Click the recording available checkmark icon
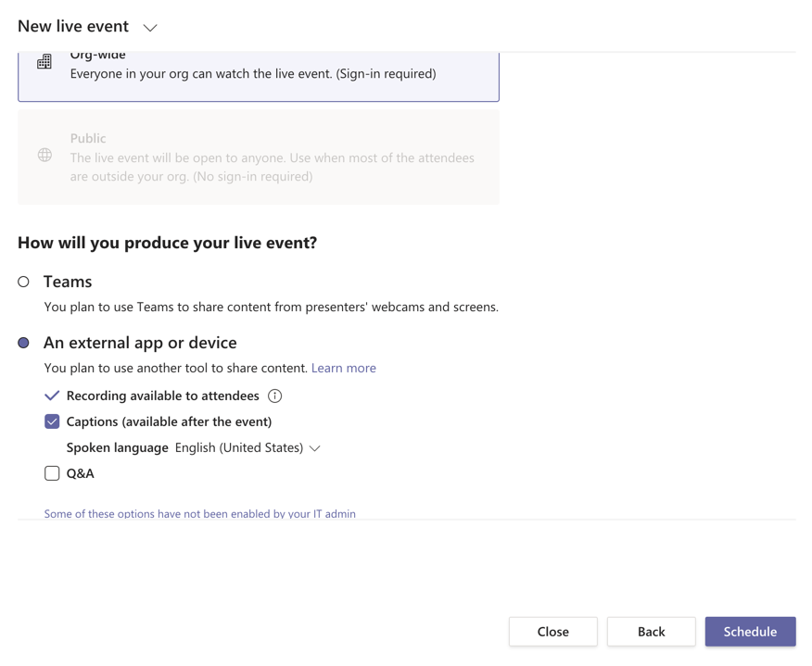The height and width of the screenshot is (666, 812). pyautogui.click(x=52, y=396)
